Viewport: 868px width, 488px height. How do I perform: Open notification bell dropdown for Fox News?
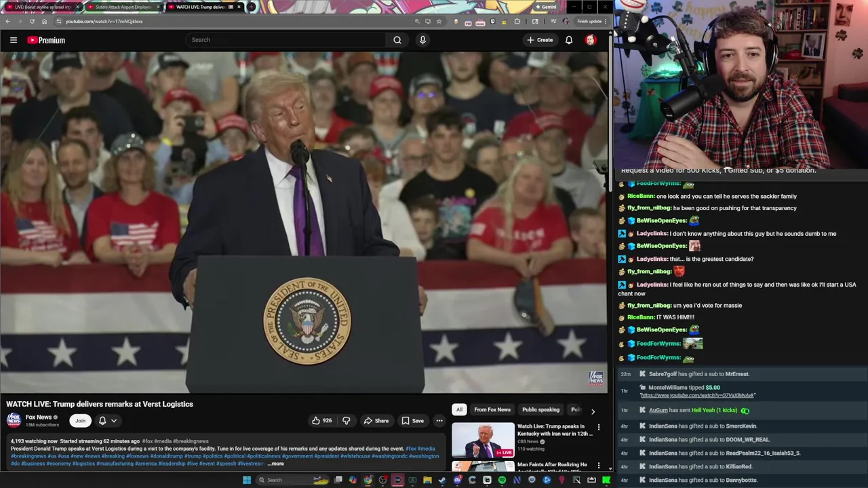(x=108, y=421)
